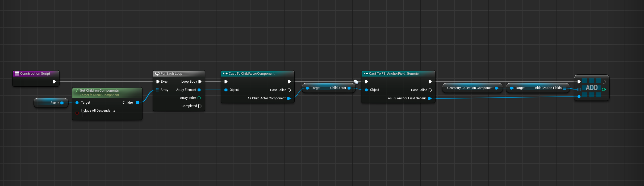Click the Completed exec pin
Screen dimensions: 644x186
click(200, 106)
